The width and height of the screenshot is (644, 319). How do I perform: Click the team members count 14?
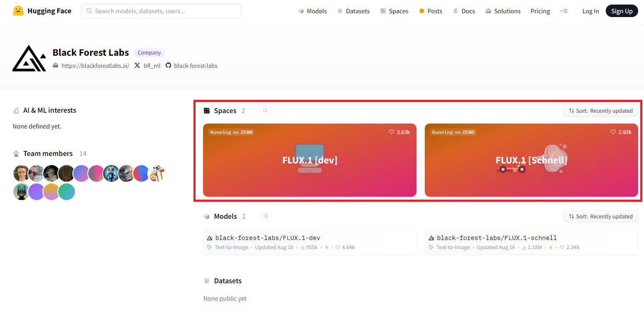click(x=83, y=153)
